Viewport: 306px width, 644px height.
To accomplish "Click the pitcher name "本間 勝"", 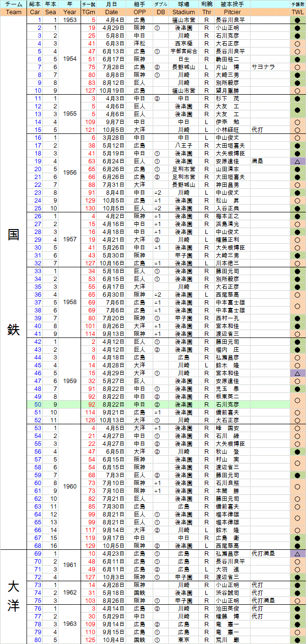I will point(228,490).
